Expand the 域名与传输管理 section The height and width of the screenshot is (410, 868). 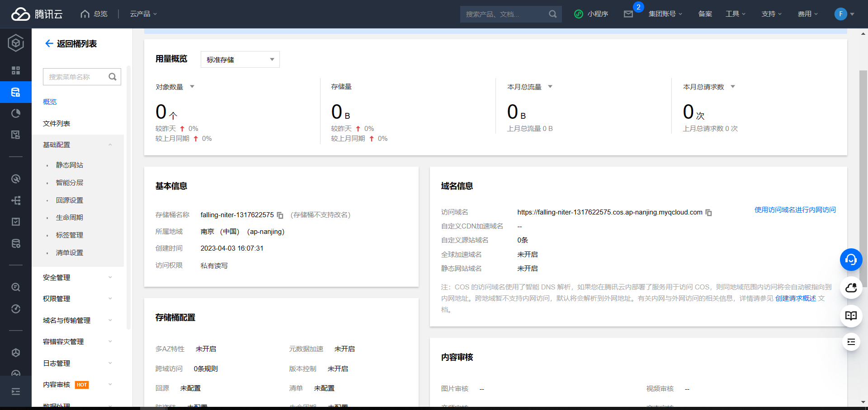[78, 321]
